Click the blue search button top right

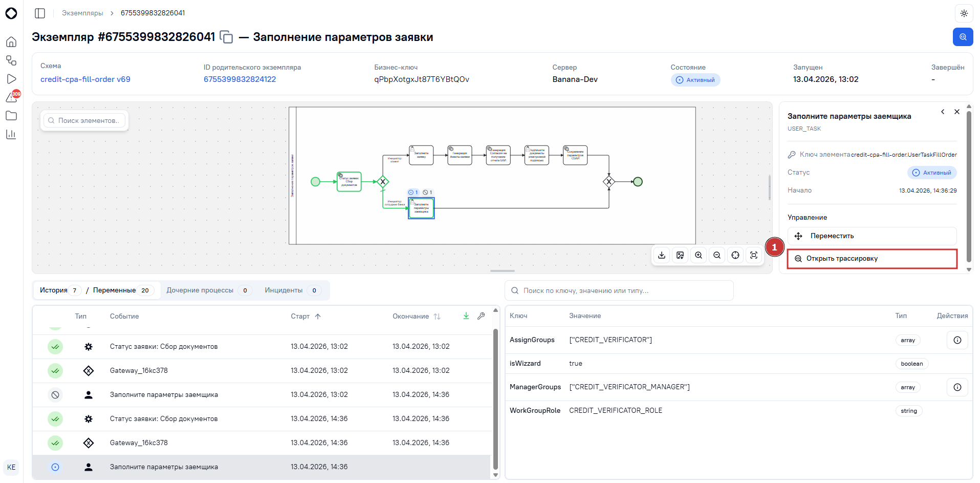click(963, 37)
